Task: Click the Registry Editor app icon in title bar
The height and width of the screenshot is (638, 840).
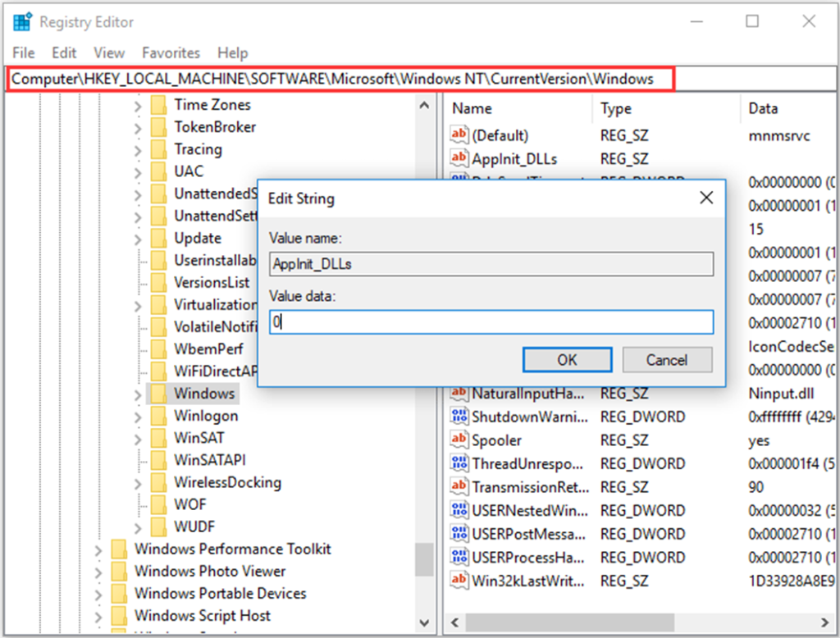Action: point(22,22)
